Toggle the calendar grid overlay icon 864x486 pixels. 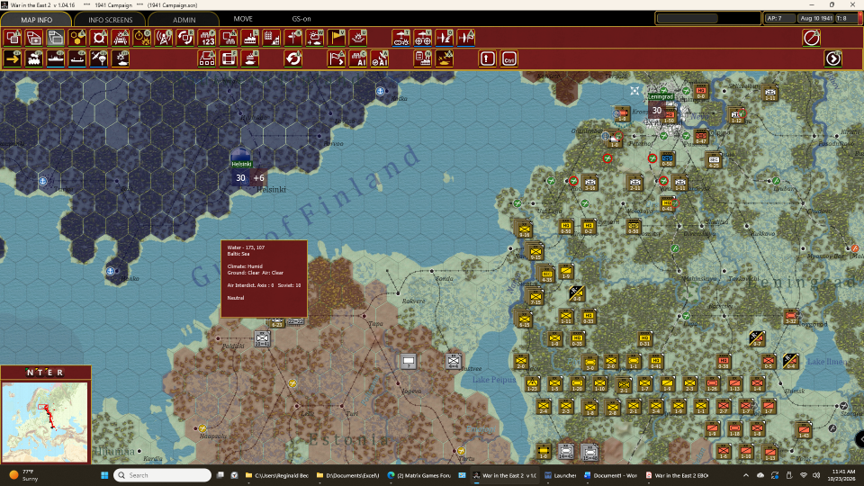pos(272,37)
